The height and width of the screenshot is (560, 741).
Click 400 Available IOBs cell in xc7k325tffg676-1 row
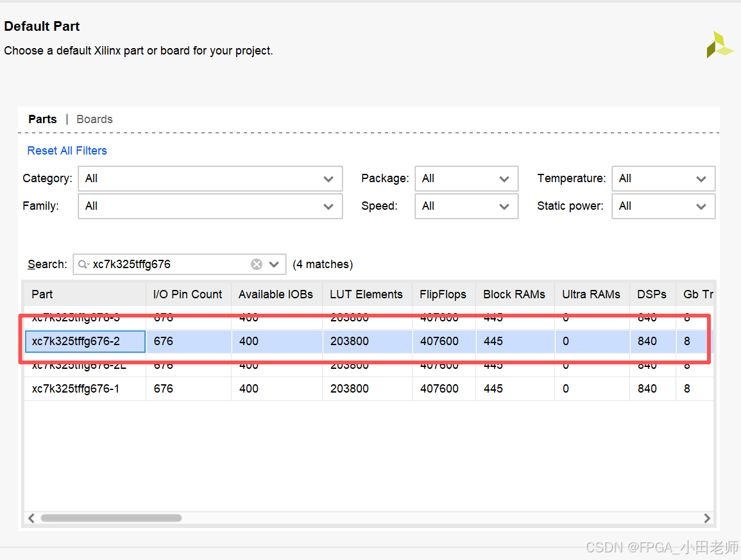pyautogui.click(x=277, y=389)
